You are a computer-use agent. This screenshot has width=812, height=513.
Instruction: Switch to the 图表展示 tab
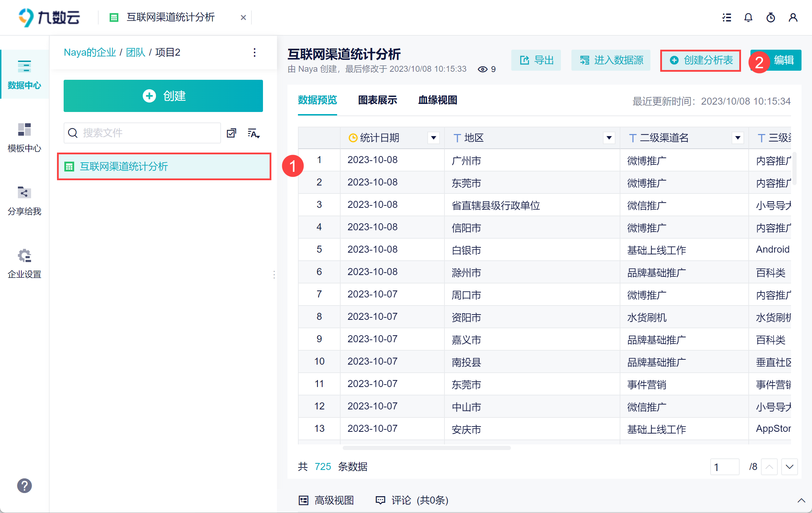pos(377,100)
